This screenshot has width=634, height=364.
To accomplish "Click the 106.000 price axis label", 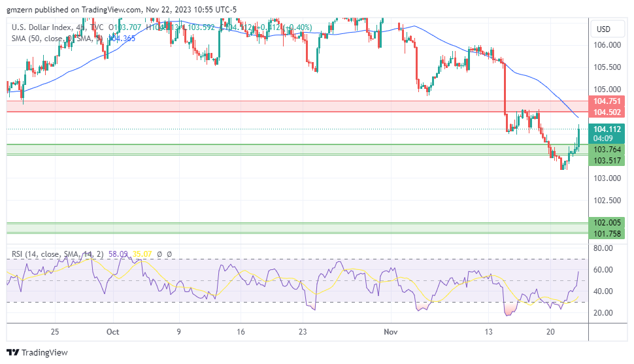I will (x=607, y=45).
